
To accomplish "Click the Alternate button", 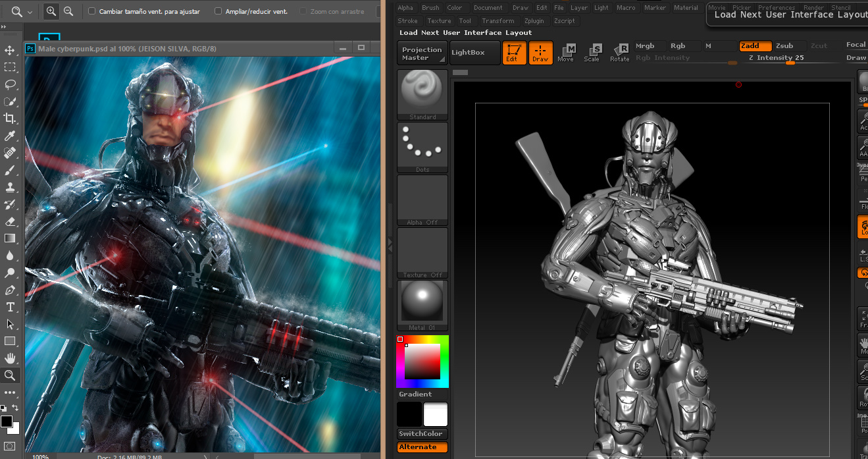I will tap(422, 447).
